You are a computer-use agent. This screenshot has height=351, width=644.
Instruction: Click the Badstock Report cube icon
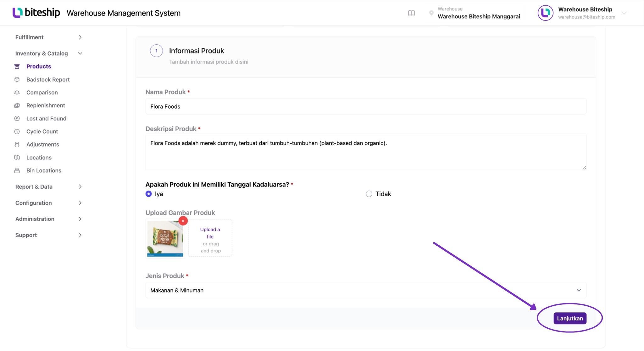(x=17, y=80)
